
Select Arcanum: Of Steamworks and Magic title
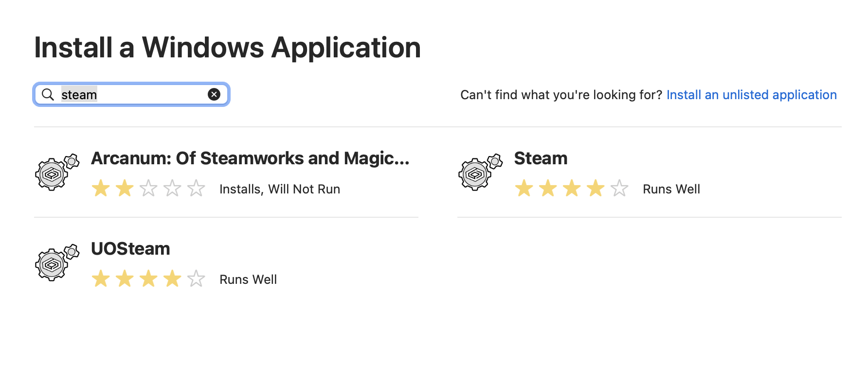tap(250, 158)
